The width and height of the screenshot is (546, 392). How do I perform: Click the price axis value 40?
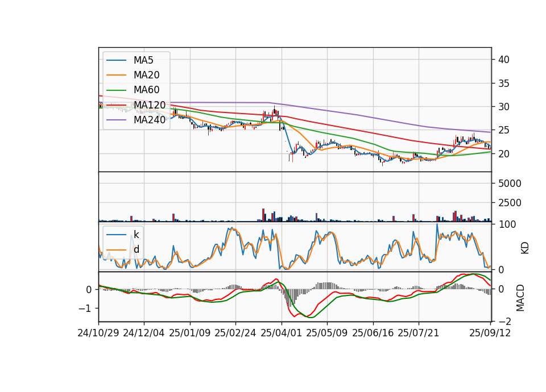point(504,60)
